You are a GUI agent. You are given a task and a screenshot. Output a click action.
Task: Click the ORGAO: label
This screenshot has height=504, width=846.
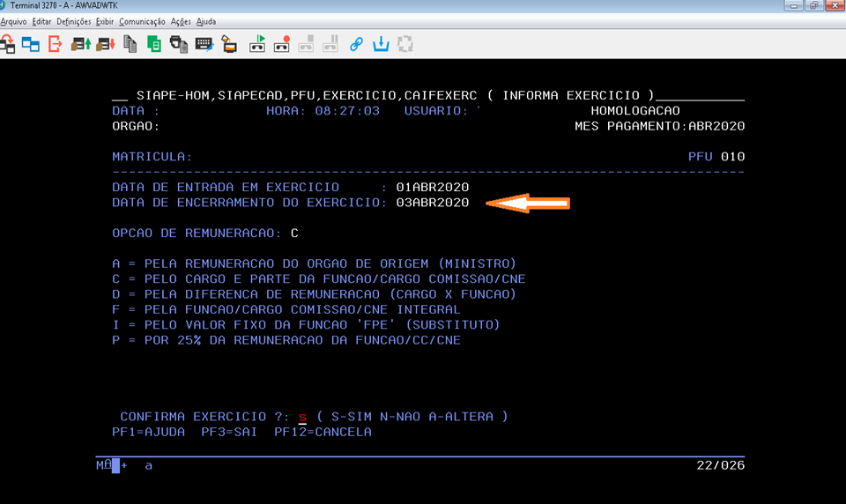coord(136,126)
